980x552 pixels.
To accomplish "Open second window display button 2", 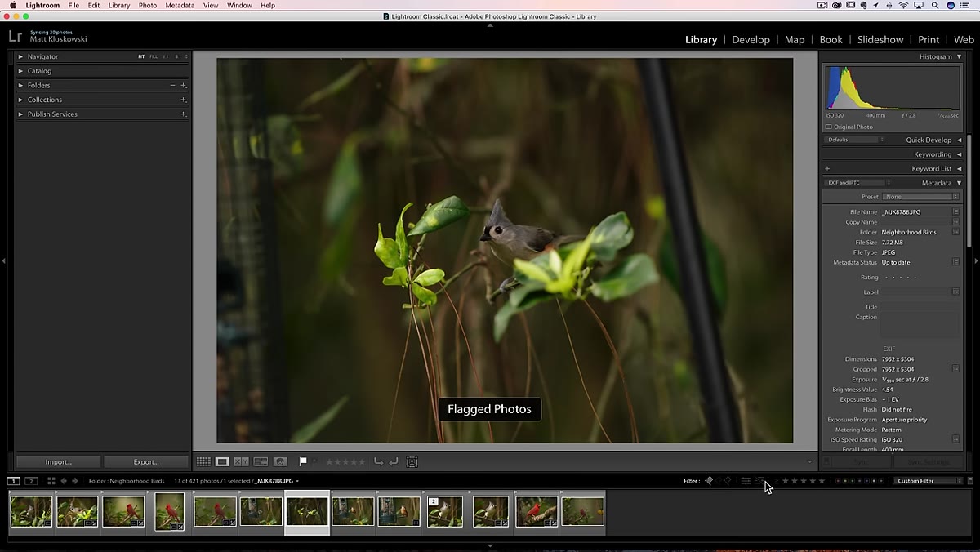I will coord(31,481).
